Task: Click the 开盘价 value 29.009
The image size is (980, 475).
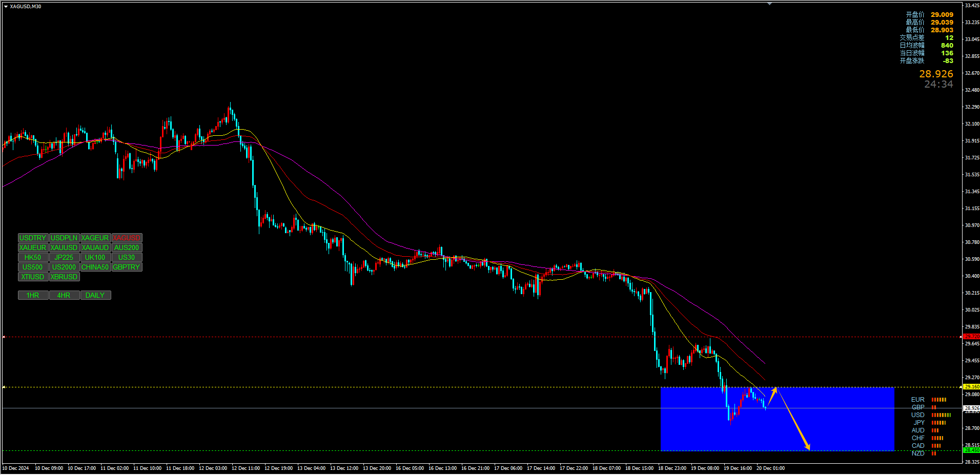Action: [x=942, y=15]
